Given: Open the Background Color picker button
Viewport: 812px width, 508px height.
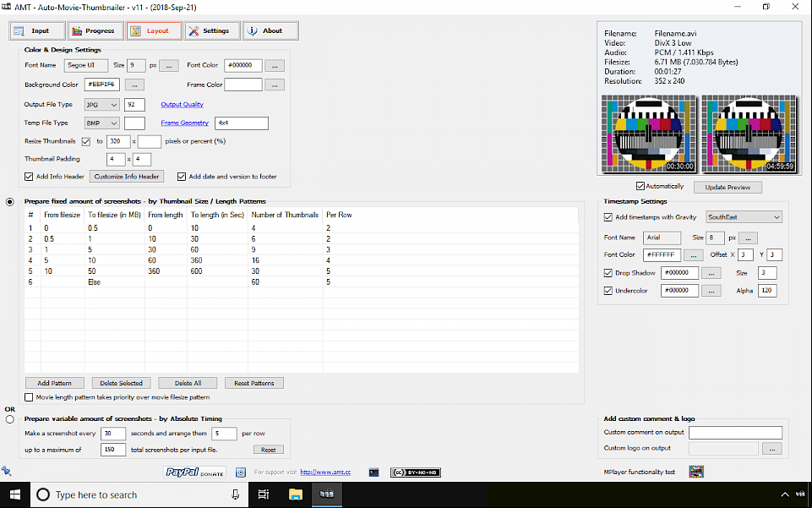Looking at the screenshot, I should tap(134, 85).
